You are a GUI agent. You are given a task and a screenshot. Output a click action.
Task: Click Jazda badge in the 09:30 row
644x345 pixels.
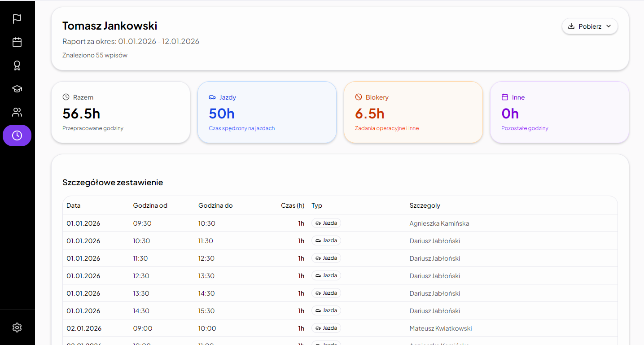point(326,223)
